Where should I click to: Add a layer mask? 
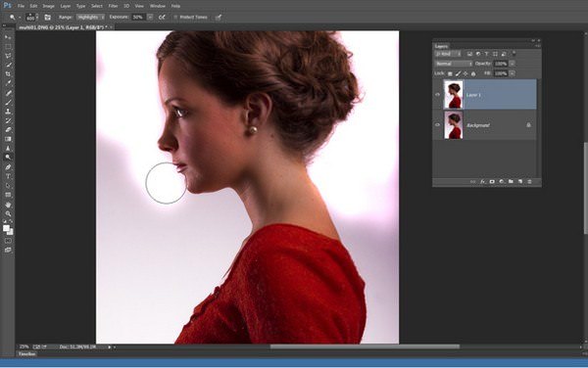[492, 182]
